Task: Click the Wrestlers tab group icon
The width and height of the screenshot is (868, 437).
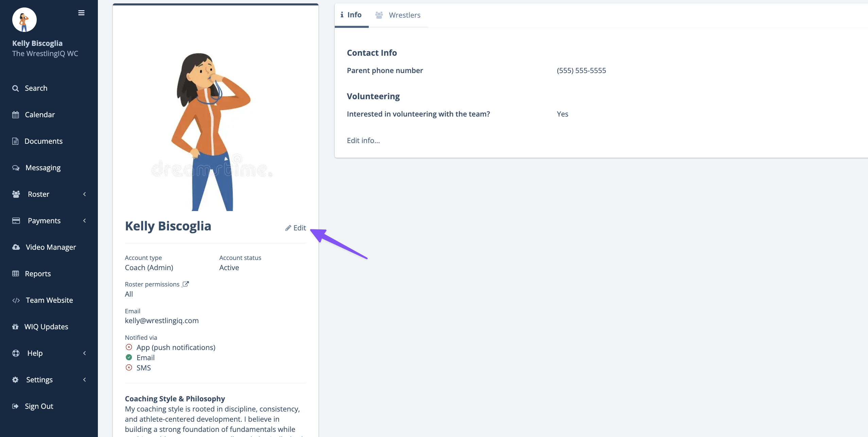Action: pyautogui.click(x=379, y=15)
